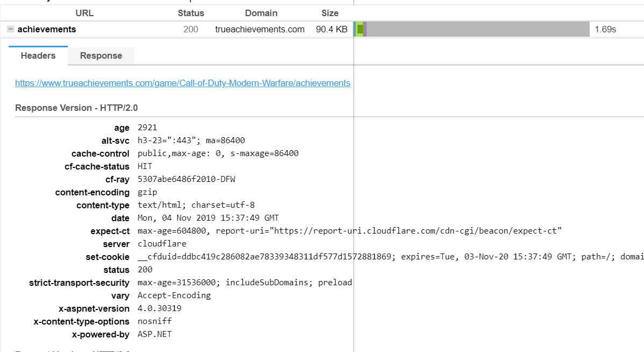This screenshot has width=644, height=352.
Task: Select the set-cookie __cfduid value
Action: [x=391, y=257]
